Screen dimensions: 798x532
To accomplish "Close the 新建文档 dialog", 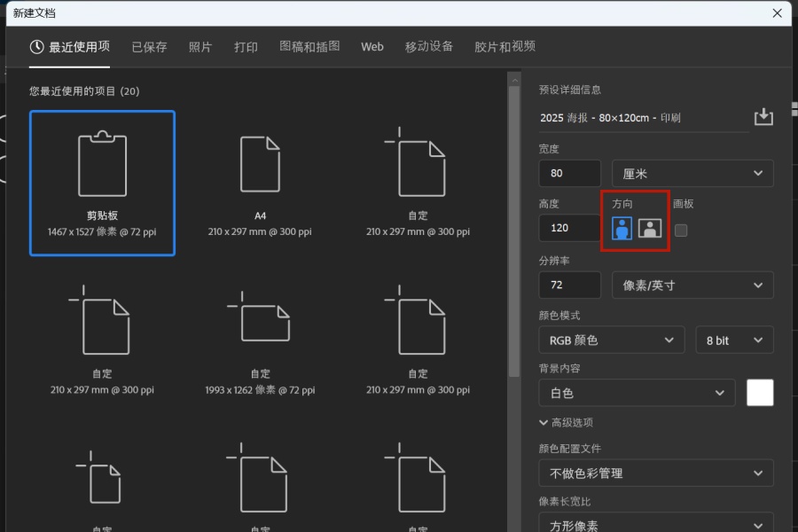I will [777, 13].
